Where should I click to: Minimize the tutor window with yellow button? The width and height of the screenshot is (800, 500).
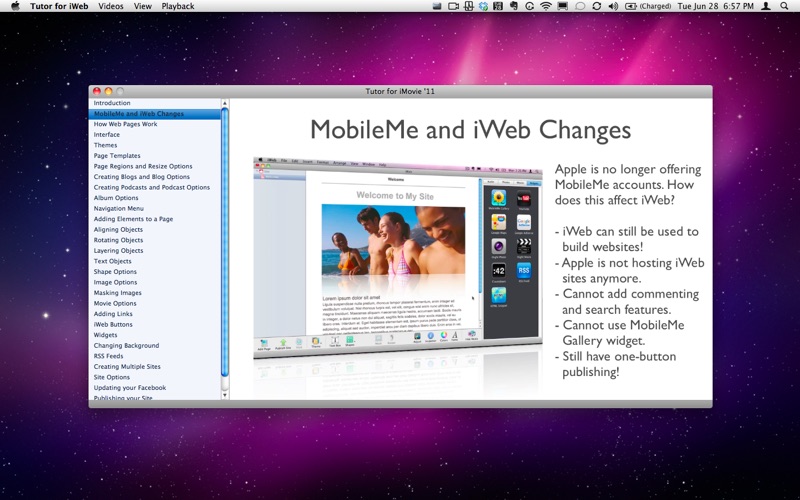[108, 91]
